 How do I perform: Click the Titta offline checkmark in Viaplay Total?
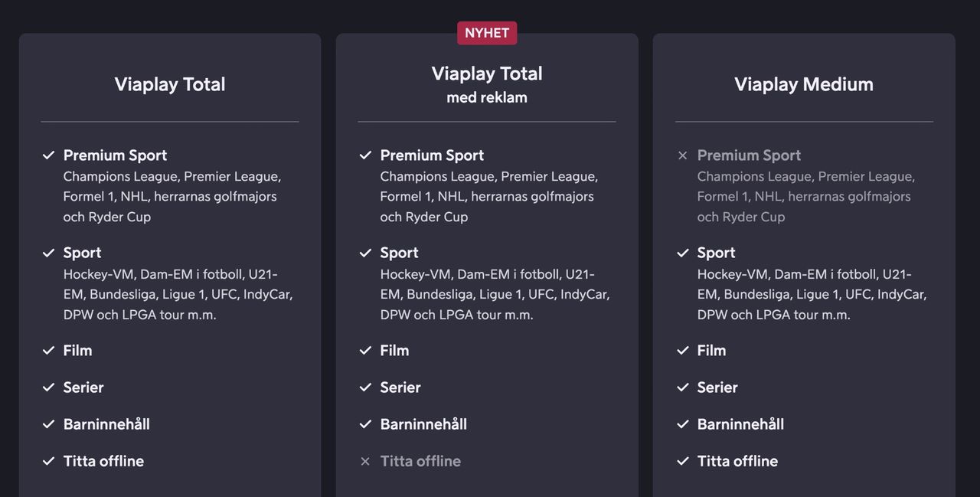(49, 461)
